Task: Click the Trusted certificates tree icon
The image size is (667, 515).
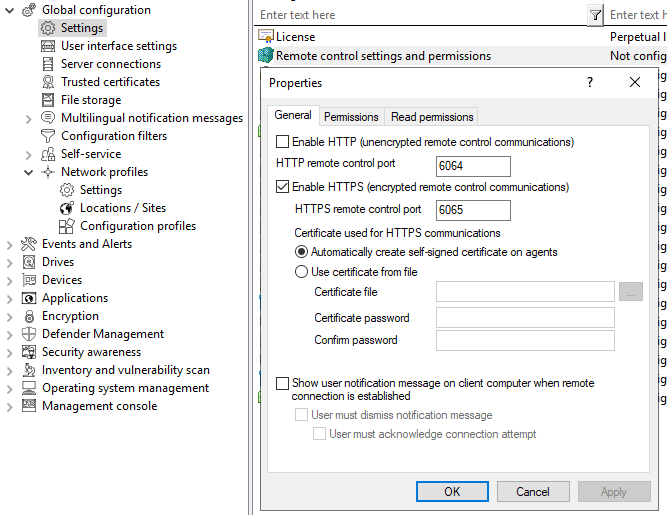Action: 48,82
